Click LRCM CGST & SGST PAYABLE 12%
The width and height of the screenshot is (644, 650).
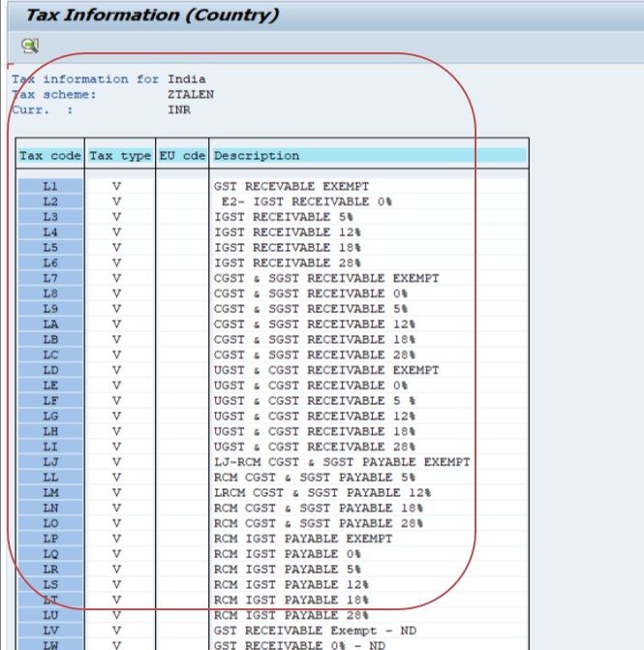pos(322,493)
